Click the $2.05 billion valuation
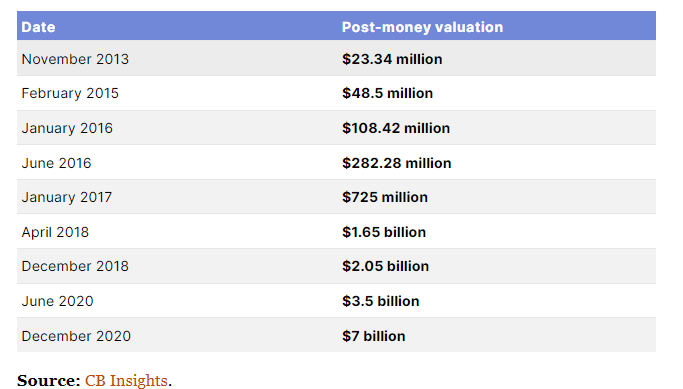 click(x=385, y=266)
